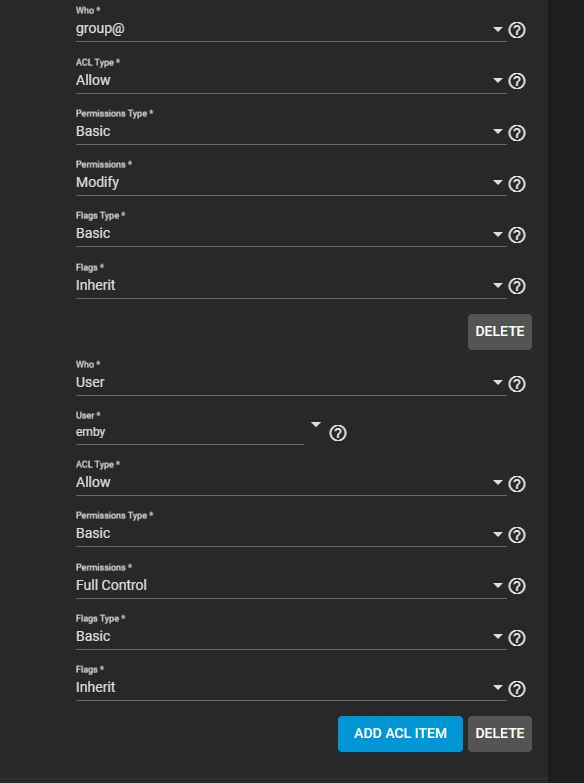Show help for second Who User field
The height and width of the screenshot is (783, 584).
517,384
